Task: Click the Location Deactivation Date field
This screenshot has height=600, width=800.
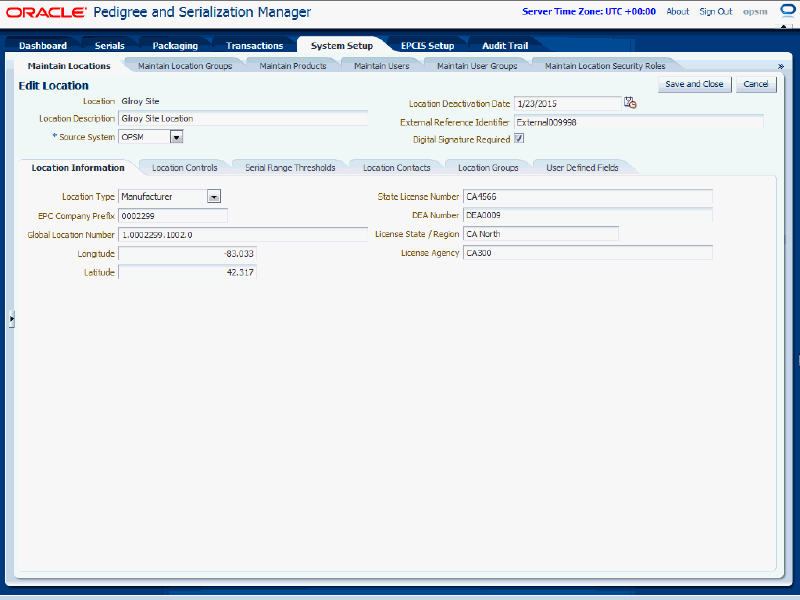Action: click(x=567, y=103)
